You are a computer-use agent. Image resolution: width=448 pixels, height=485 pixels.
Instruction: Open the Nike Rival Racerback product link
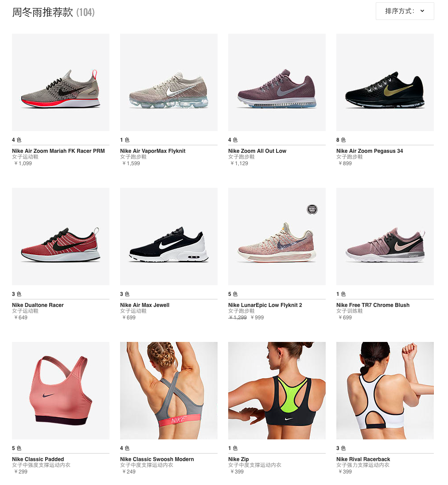tap(363, 459)
